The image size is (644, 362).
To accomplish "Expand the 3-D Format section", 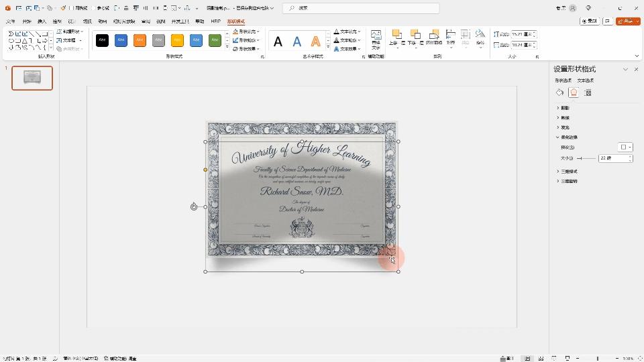I will [x=568, y=172].
